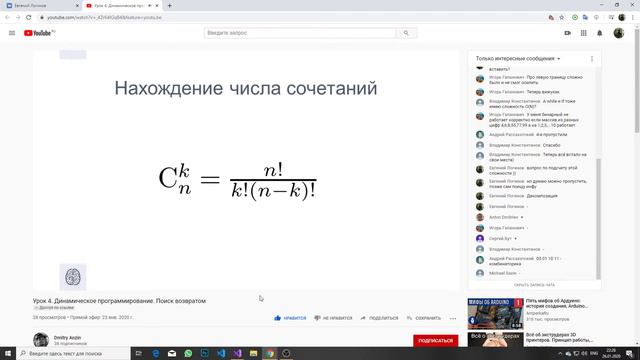Screen dimensions: 640x360
Task: Subscribe with the red 'Подписаться' button
Action: [436, 340]
